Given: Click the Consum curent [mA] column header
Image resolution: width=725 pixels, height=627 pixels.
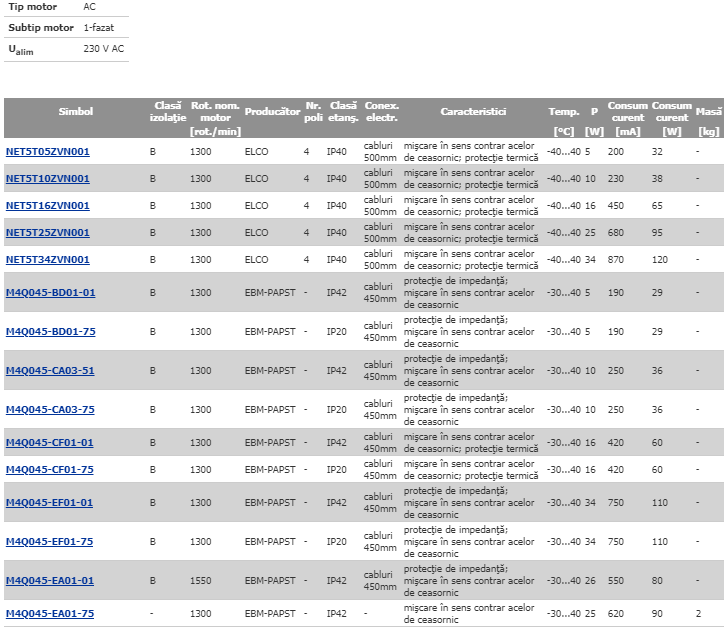Looking at the screenshot, I should coord(627,118).
